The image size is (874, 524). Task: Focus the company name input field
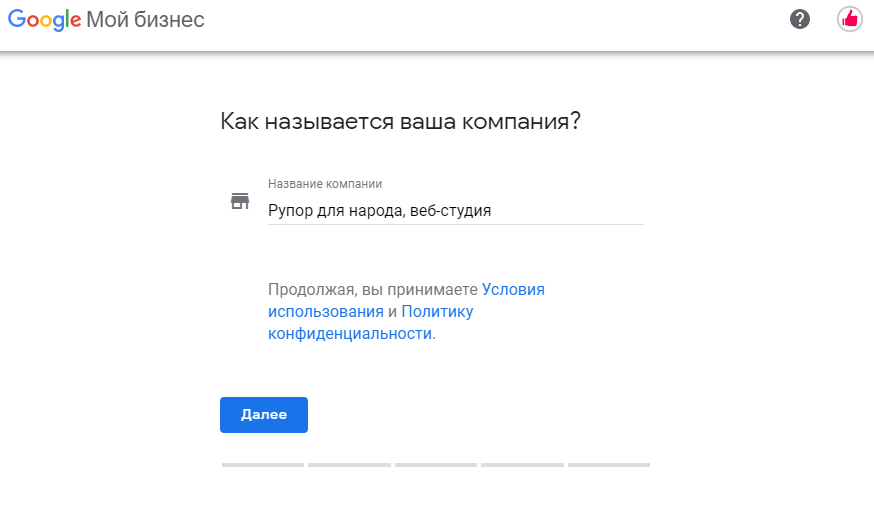click(x=455, y=211)
